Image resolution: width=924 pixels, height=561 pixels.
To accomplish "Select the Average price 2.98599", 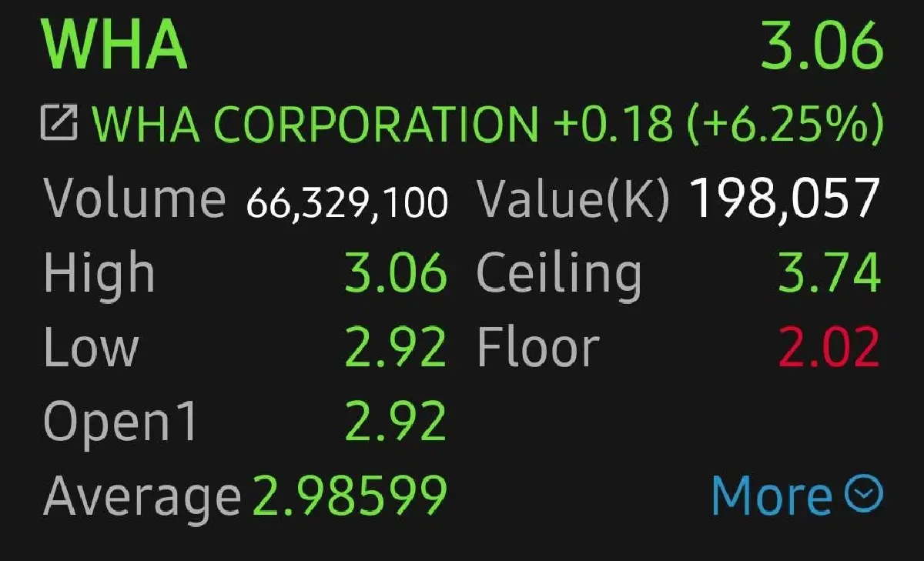I will [350, 496].
